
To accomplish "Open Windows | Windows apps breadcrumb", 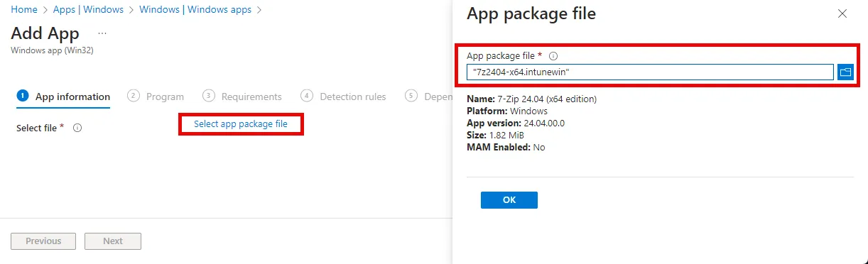I will tap(195, 10).
